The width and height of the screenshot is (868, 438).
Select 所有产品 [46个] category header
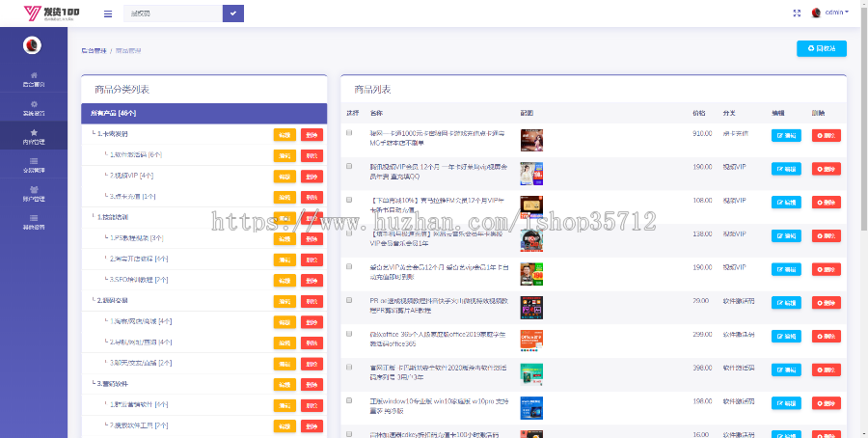(x=203, y=113)
